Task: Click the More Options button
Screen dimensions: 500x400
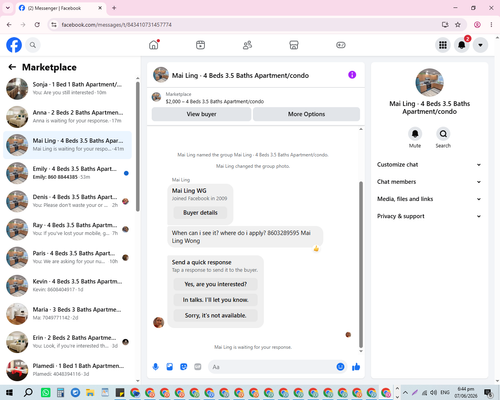Action: pyautogui.click(x=306, y=114)
